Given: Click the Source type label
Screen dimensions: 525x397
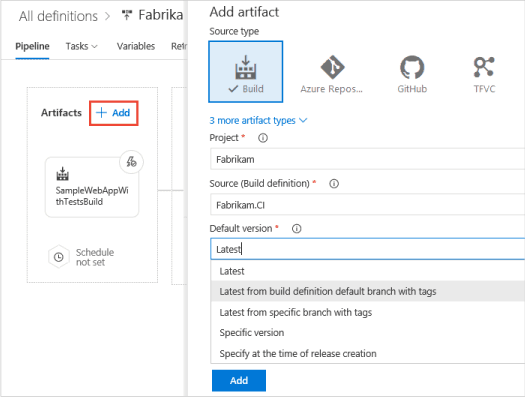Looking at the screenshot, I should coord(234,31).
